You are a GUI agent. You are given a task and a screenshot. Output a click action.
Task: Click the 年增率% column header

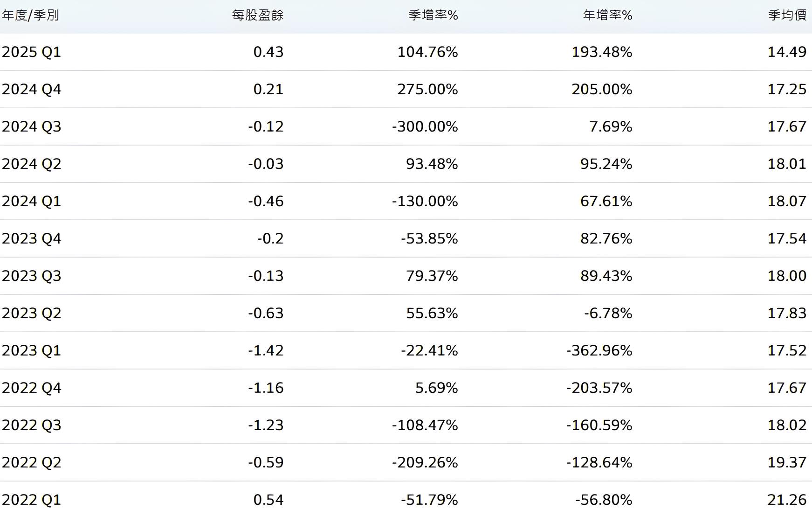[x=608, y=15]
